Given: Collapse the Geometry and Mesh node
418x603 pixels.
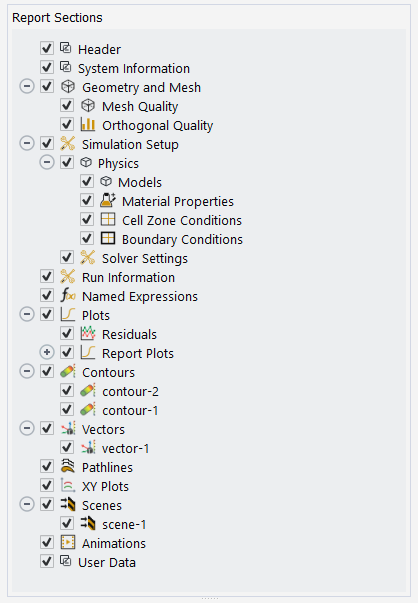Looking at the screenshot, I should pos(27,87).
